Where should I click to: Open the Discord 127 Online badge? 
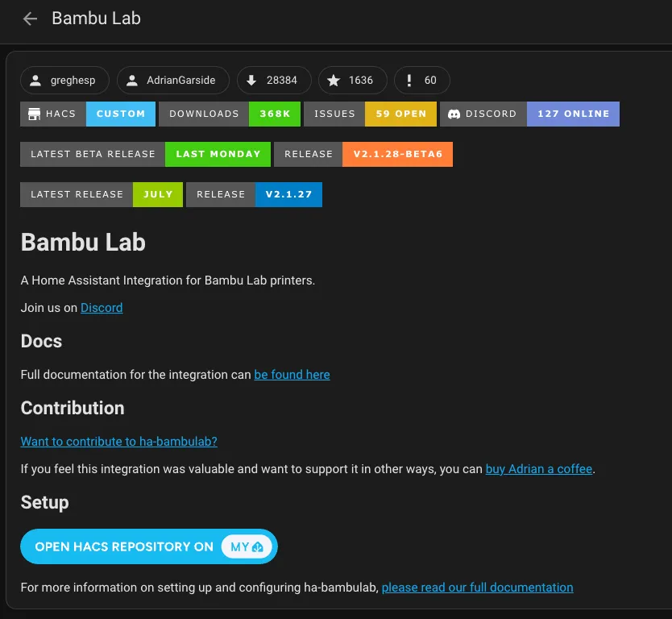pyautogui.click(x=529, y=114)
